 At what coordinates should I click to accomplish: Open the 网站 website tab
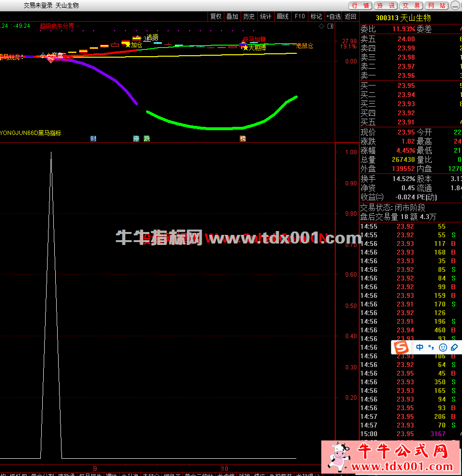437,5
